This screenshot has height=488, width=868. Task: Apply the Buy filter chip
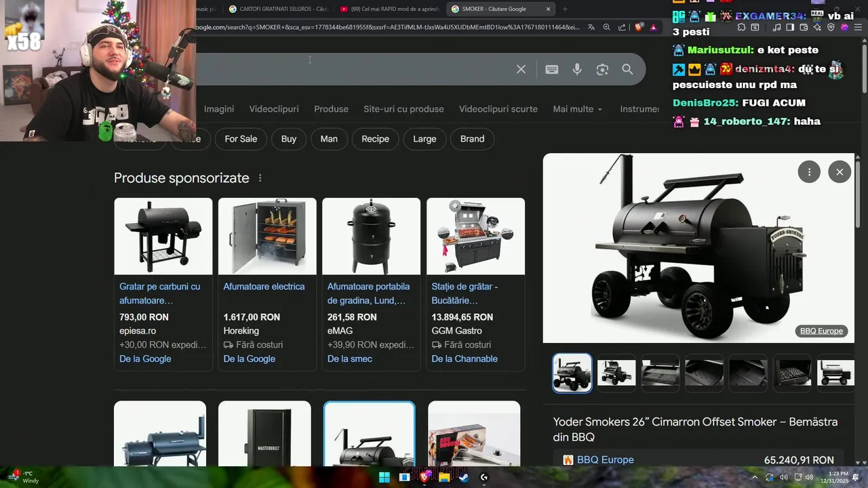[x=289, y=139]
